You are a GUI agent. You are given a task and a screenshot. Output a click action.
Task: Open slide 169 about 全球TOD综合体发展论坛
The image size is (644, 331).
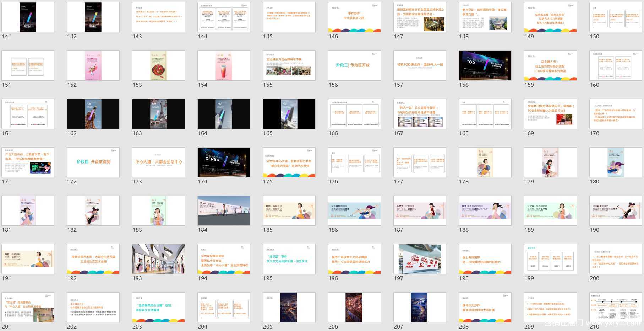pyautogui.click(x=550, y=114)
